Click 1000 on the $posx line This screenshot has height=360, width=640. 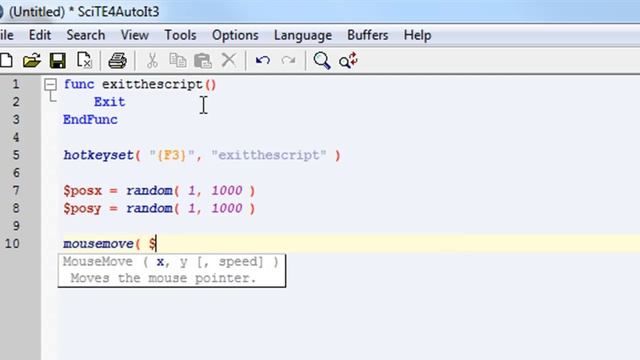[227, 191]
